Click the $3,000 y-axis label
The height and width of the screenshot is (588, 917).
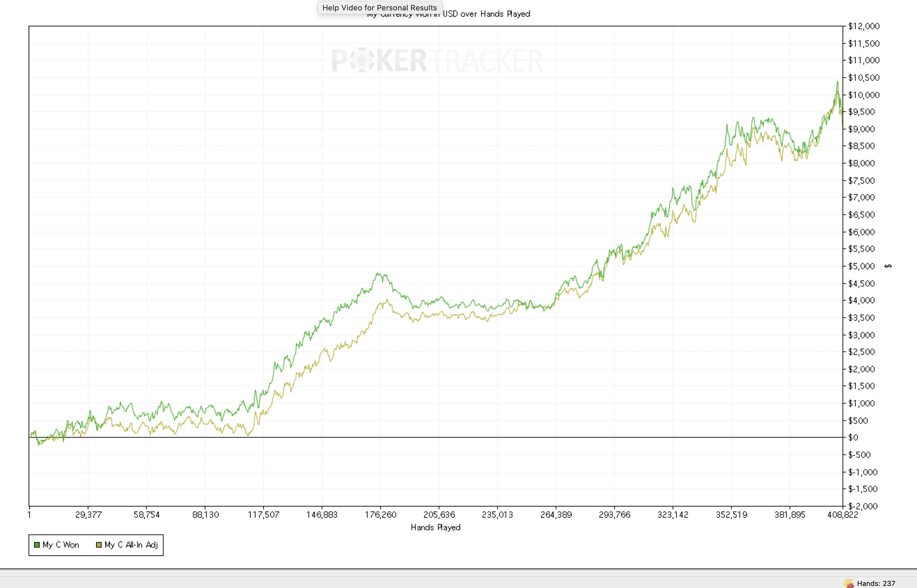862,335
